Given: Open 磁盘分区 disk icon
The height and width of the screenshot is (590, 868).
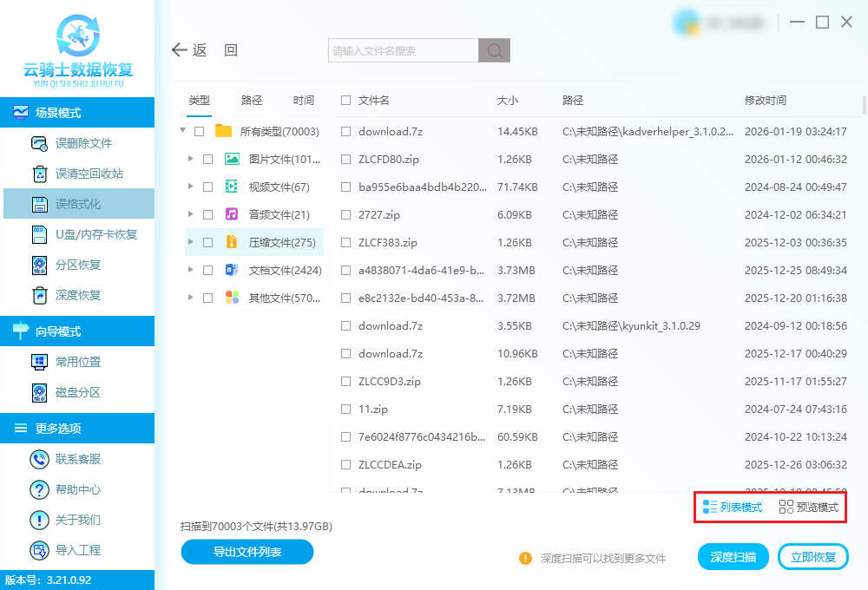Looking at the screenshot, I should 39,392.
